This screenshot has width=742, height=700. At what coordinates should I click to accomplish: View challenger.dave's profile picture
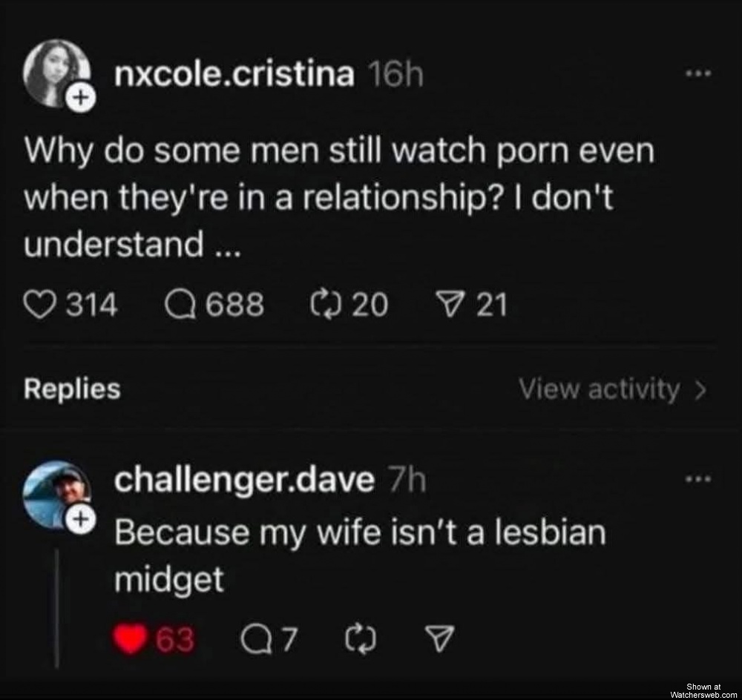pos(57,495)
